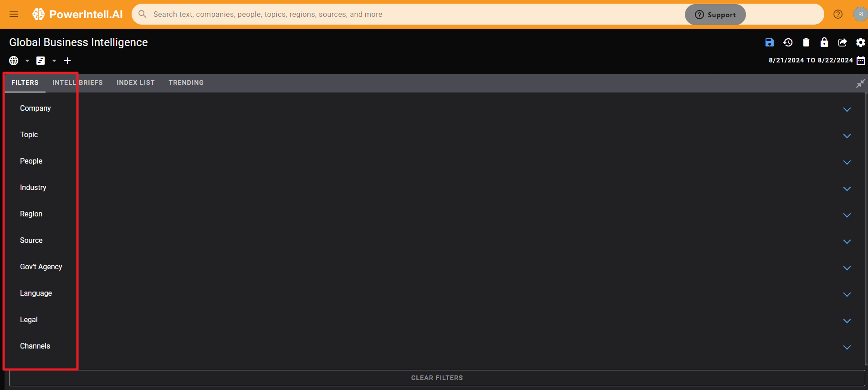This screenshot has width=868, height=390.
Task: Click the filters panel vertical scrollbar
Action: click(x=866, y=229)
